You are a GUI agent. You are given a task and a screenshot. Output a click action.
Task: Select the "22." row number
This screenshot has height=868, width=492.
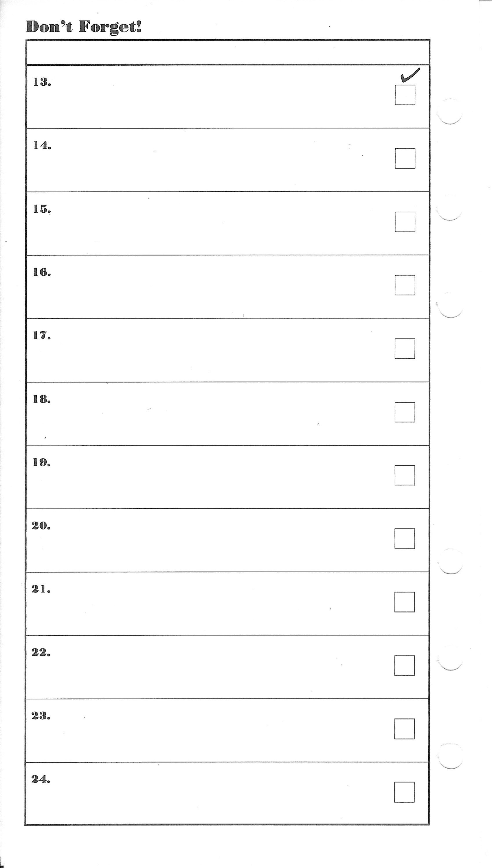point(41,653)
